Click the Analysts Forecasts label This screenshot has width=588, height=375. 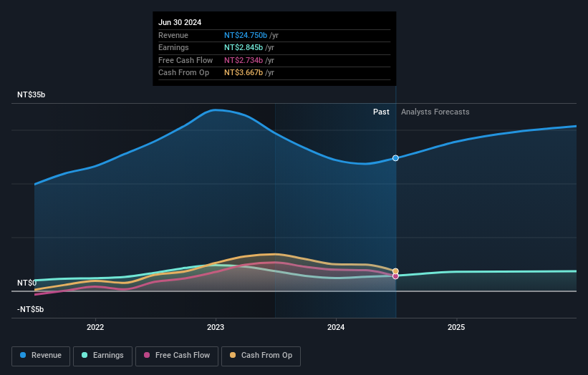(x=435, y=112)
